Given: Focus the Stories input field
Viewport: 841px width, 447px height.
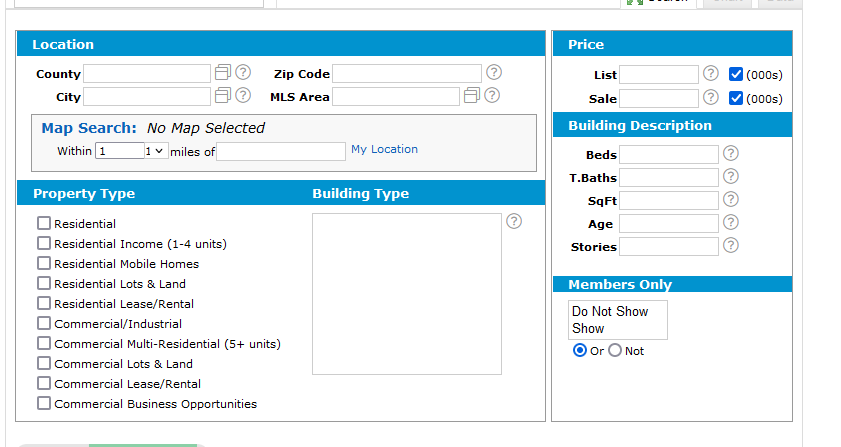Looking at the screenshot, I should point(669,247).
